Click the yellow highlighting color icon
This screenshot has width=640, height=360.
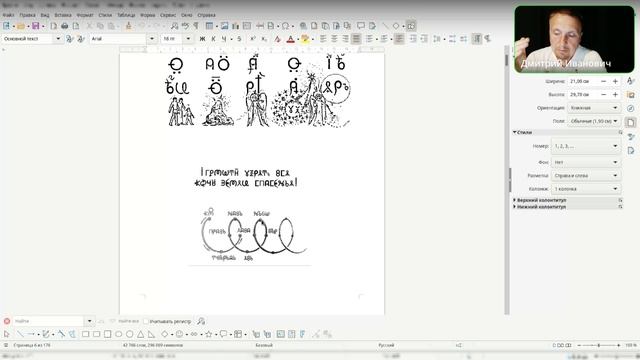click(x=304, y=39)
